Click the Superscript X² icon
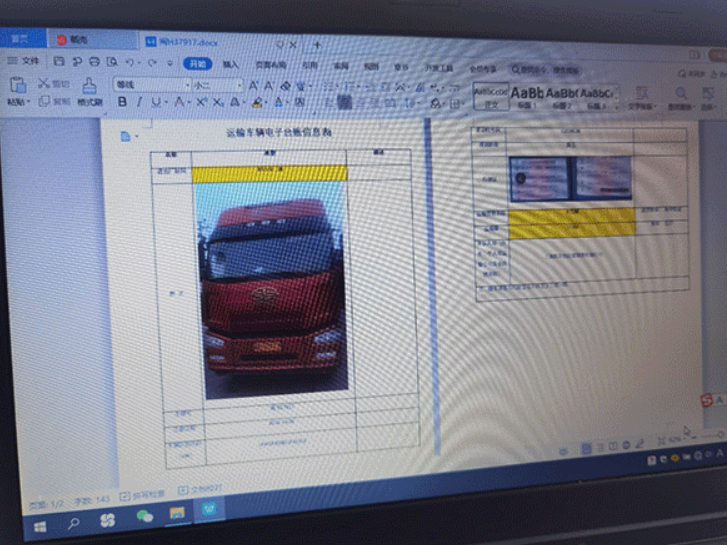727x545 pixels. coord(201,103)
